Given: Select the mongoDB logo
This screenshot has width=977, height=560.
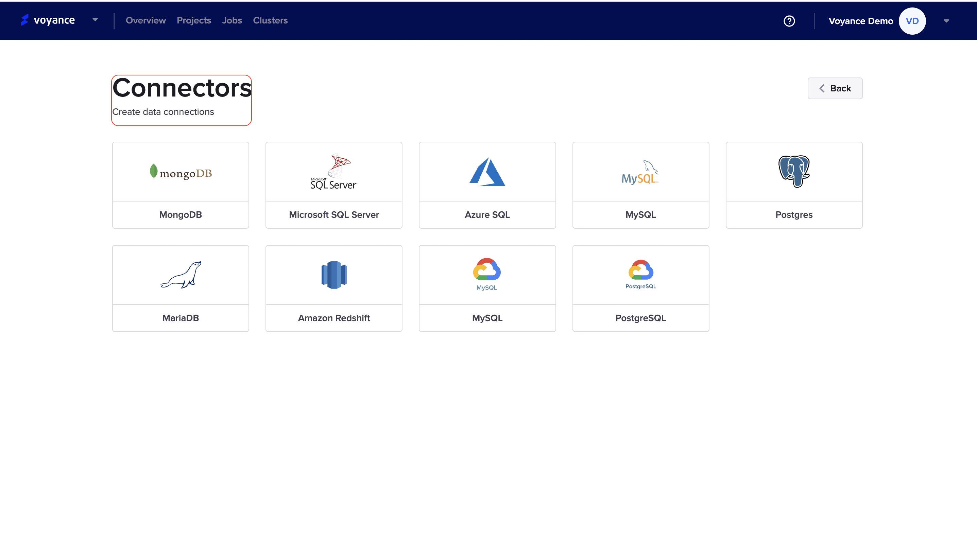Looking at the screenshot, I should (181, 172).
